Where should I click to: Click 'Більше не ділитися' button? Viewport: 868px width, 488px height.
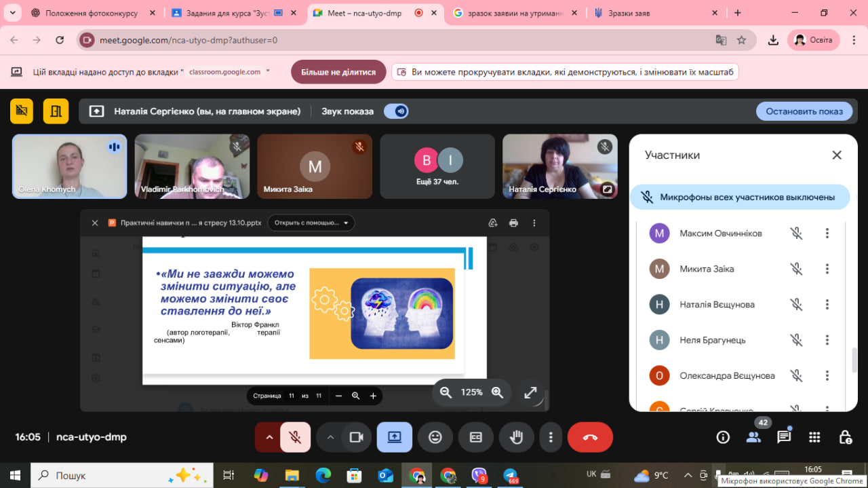pos(338,72)
